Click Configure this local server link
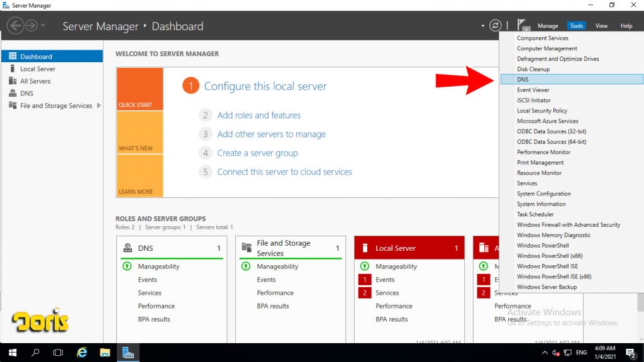 [265, 86]
